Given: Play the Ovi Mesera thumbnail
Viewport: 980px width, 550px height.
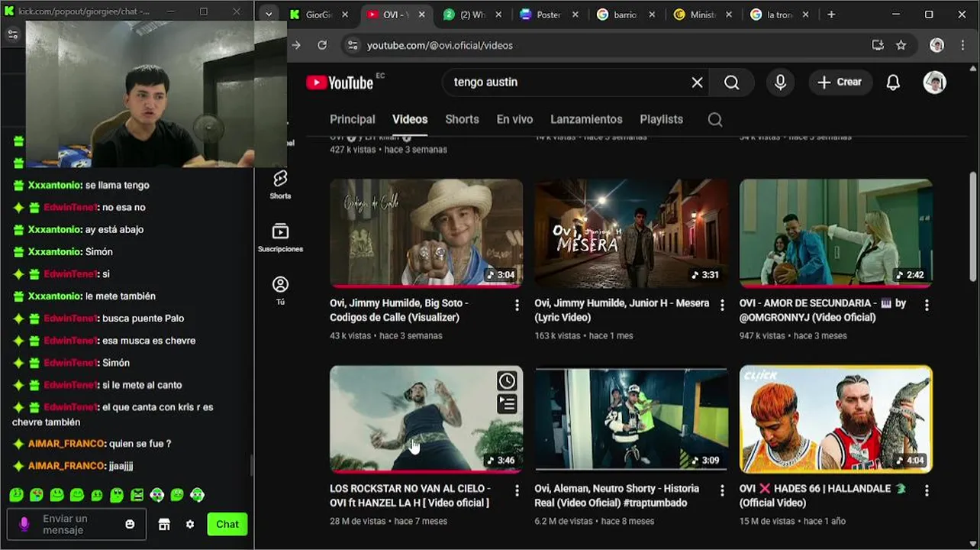Looking at the screenshot, I should click(x=631, y=233).
